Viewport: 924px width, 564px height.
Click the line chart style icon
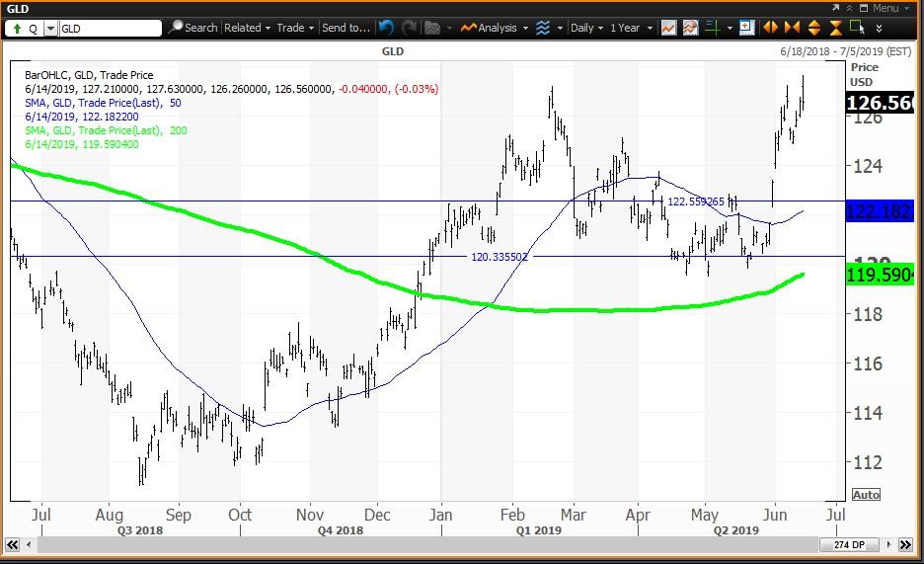coord(668,28)
